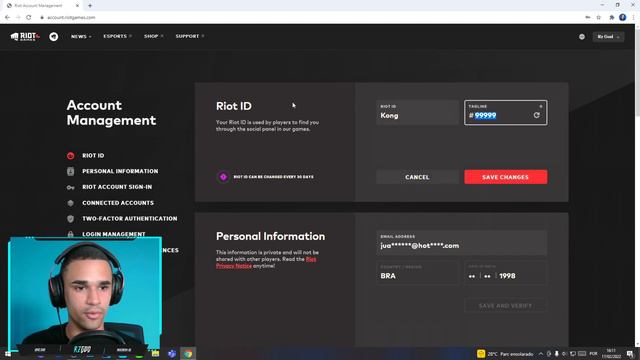Expand the SHOP menu
The width and height of the screenshot is (640, 360).
coord(153,36)
